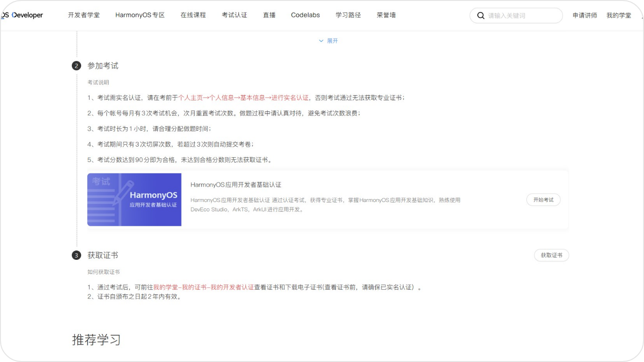
Task: Click the 申请讲师 link
Action: tap(585, 15)
